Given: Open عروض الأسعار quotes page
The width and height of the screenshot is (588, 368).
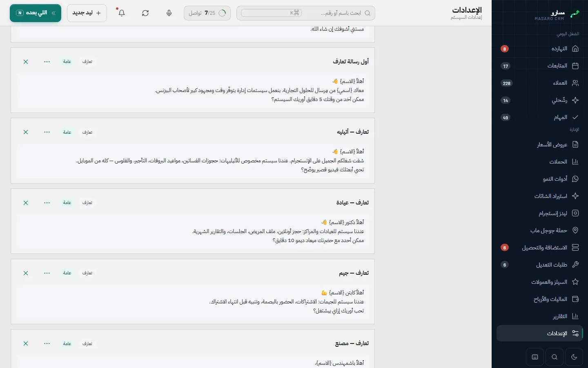Looking at the screenshot, I should click(540, 144).
